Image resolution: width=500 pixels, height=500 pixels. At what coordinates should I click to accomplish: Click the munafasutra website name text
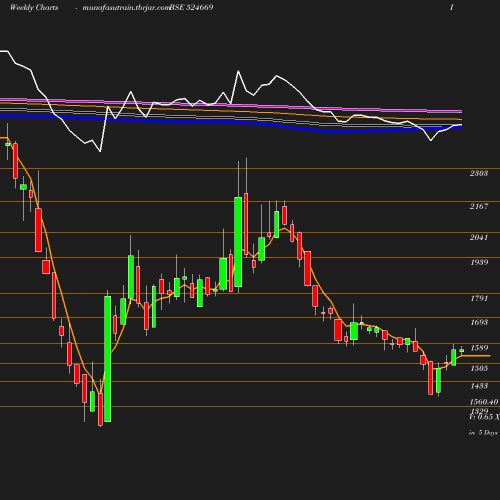(x=126, y=8)
